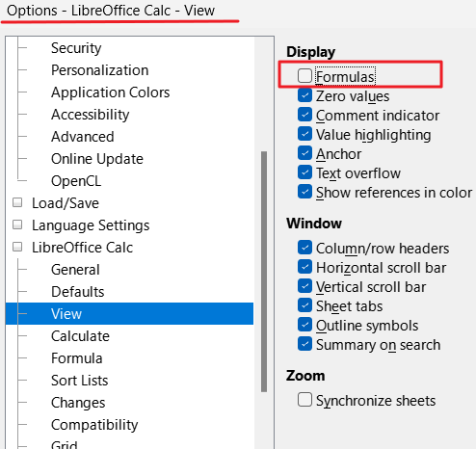476x449 pixels.
Task: Enable the Formulas display checkbox
Action: point(304,76)
